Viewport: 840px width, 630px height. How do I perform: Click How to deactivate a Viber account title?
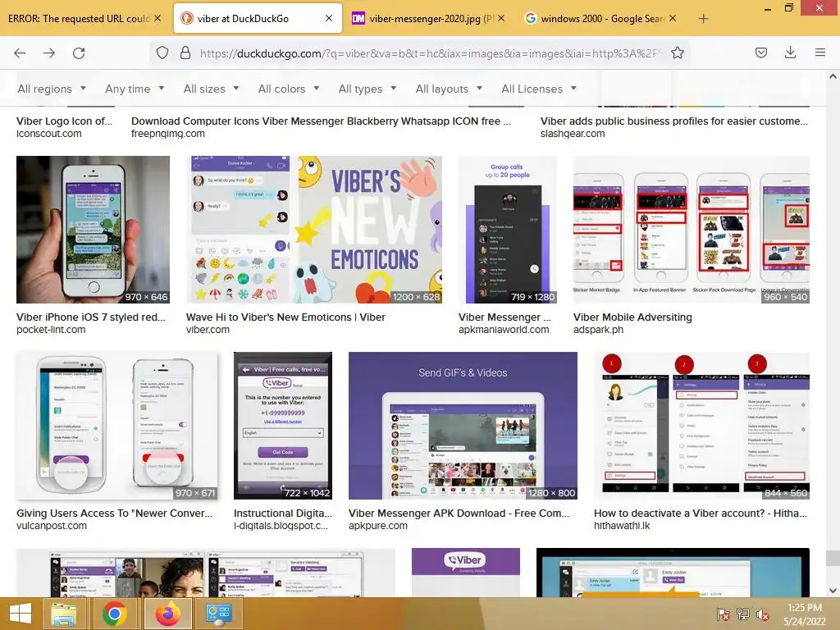point(701,514)
